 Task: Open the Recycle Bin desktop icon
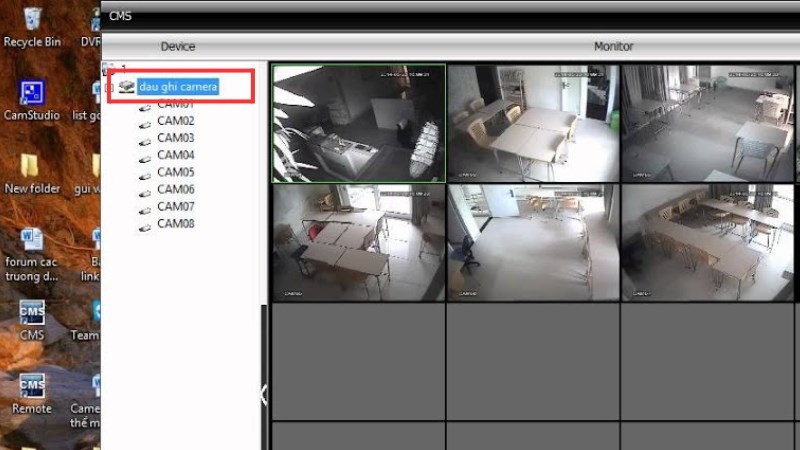click(32, 28)
